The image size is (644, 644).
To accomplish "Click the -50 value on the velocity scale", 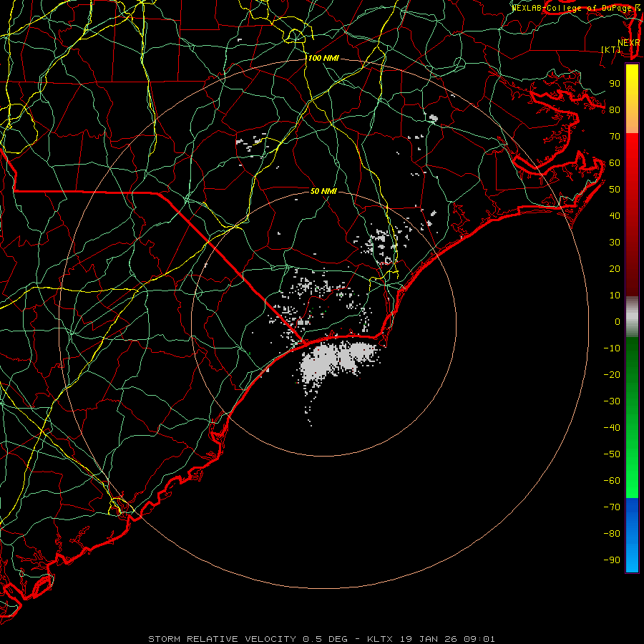I will 612,454.
